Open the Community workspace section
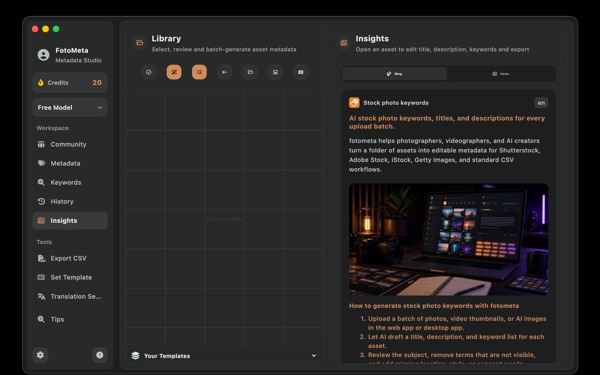 (70, 144)
